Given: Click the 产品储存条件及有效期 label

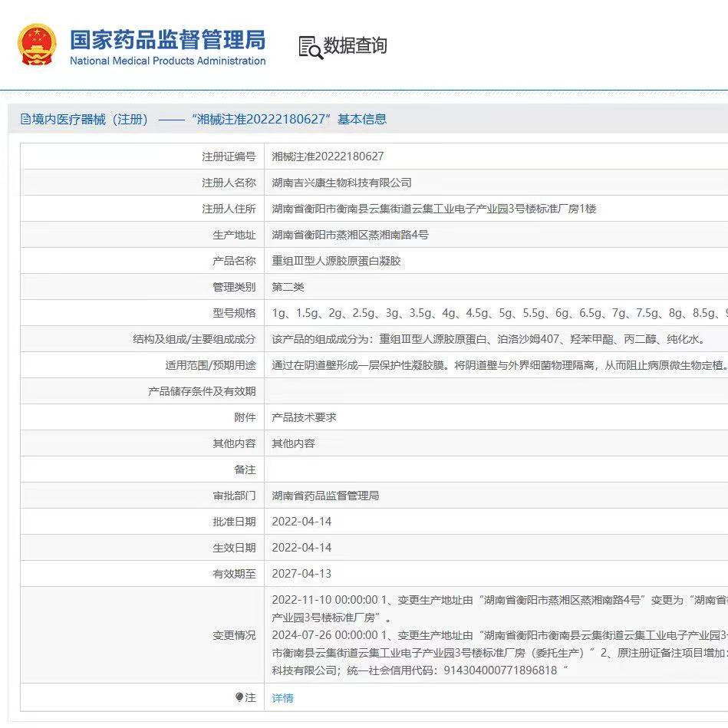Looking at the screenshot, I should pyautogui.click(x=202, y=391).
